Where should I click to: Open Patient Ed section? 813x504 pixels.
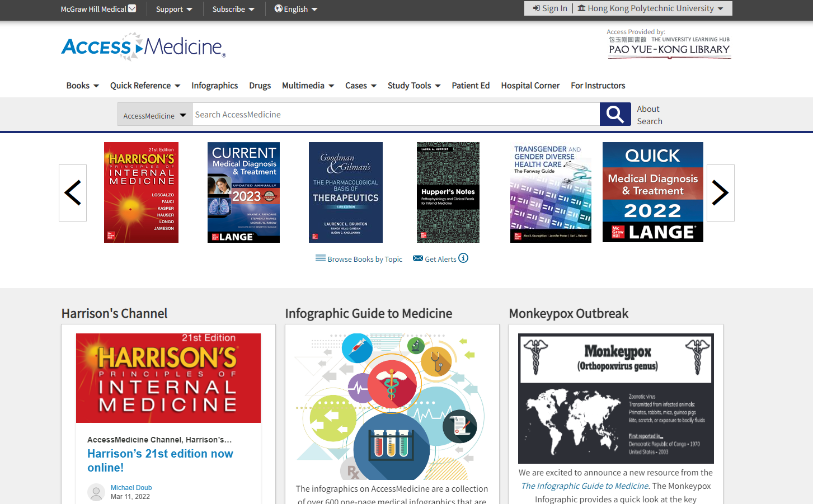[471, 86]
